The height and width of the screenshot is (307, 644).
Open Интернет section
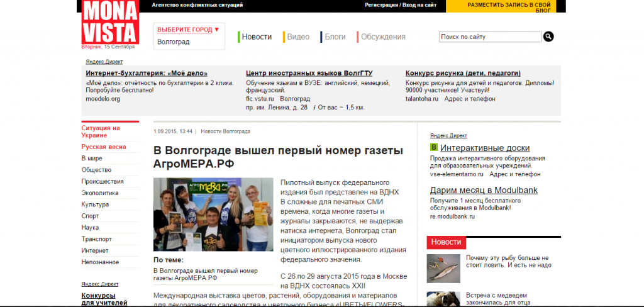95,250
